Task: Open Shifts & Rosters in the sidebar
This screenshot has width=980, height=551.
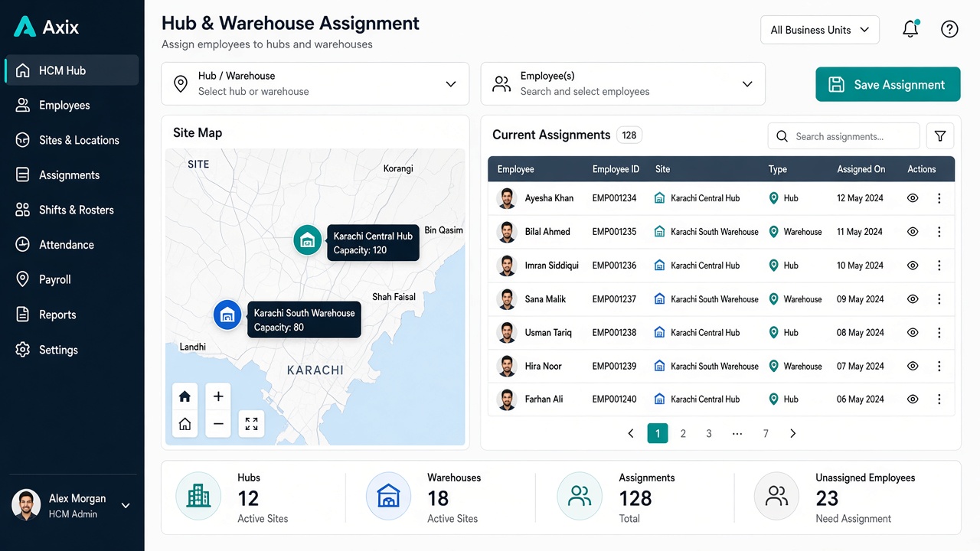Action: 71,210
